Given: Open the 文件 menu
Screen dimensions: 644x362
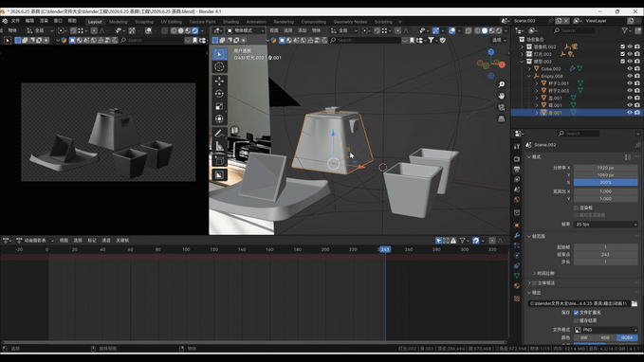Looking at the screenshot, I should click(15, 21).
